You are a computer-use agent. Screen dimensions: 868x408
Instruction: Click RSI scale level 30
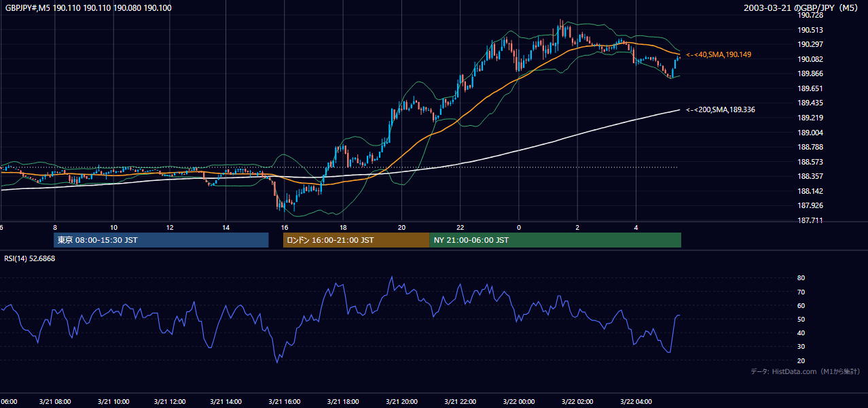[x=801, y=347]
